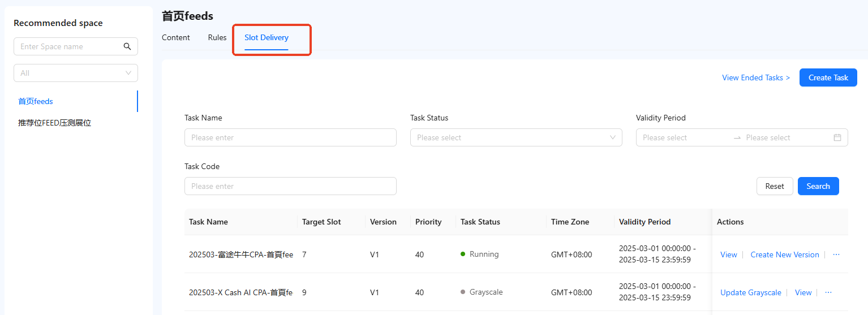Click the Reset button
868x315 pixels.
pos(775,186)
